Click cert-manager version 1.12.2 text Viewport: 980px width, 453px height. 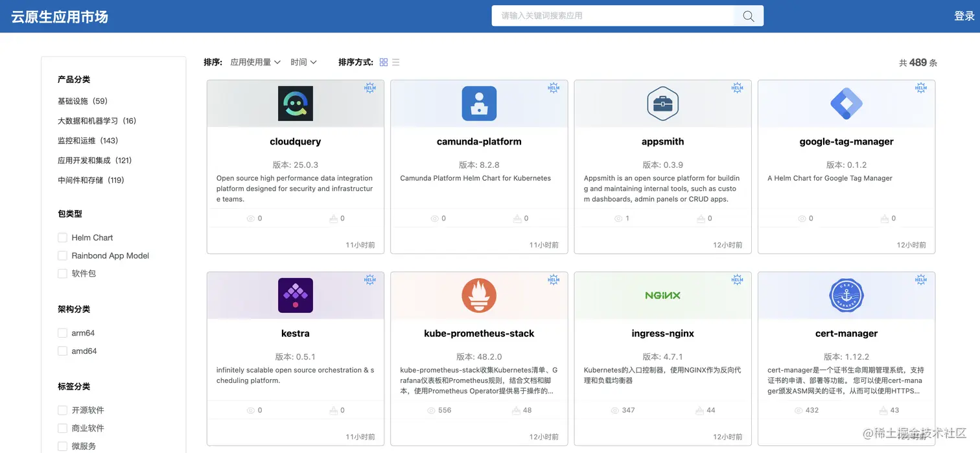[x=846, y=357]
